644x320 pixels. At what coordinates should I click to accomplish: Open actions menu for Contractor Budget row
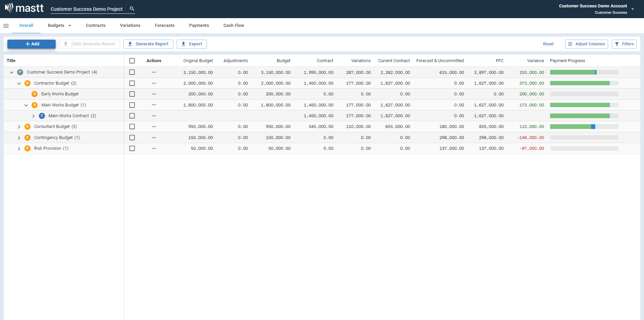[154, 83]
